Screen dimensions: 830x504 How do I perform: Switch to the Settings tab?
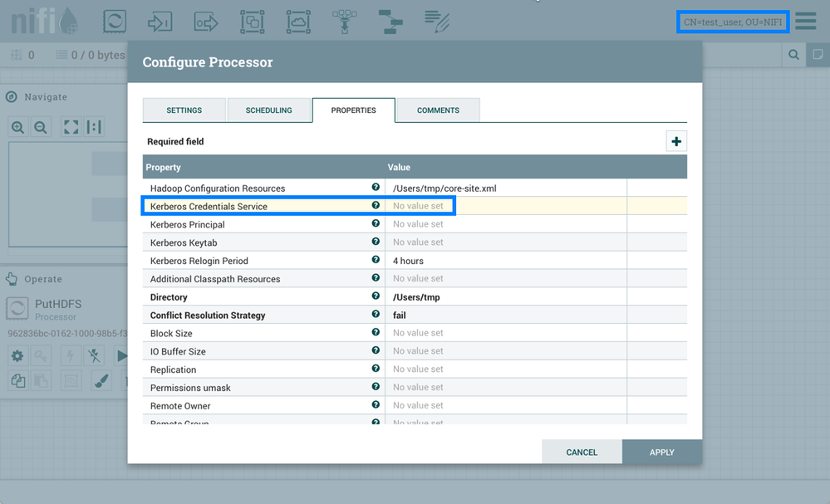click(184, 110)
